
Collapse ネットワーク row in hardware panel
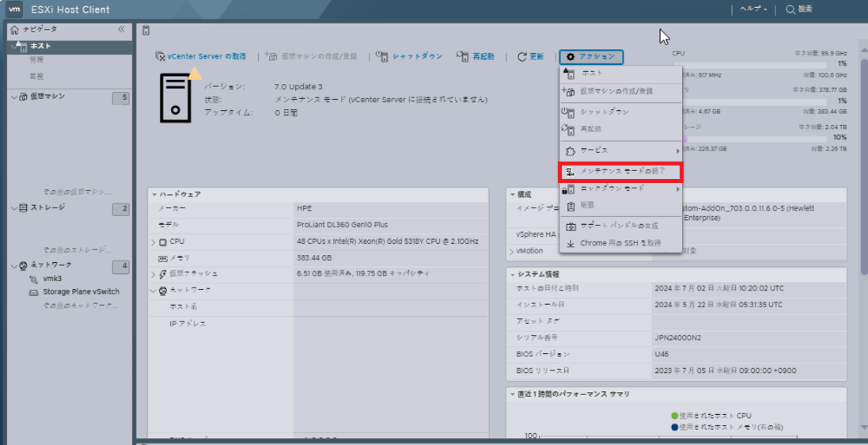[154, 291]
